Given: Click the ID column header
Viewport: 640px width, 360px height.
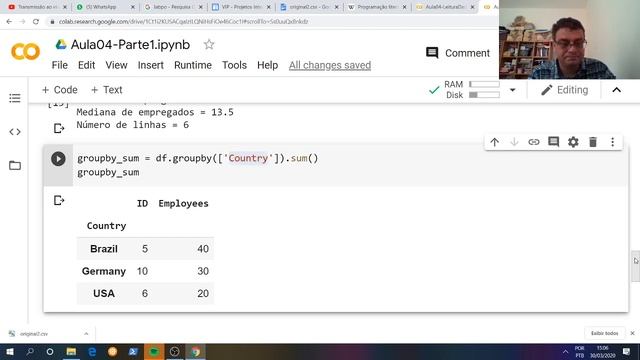Looking at the screenshot, I should coord(142,203).
